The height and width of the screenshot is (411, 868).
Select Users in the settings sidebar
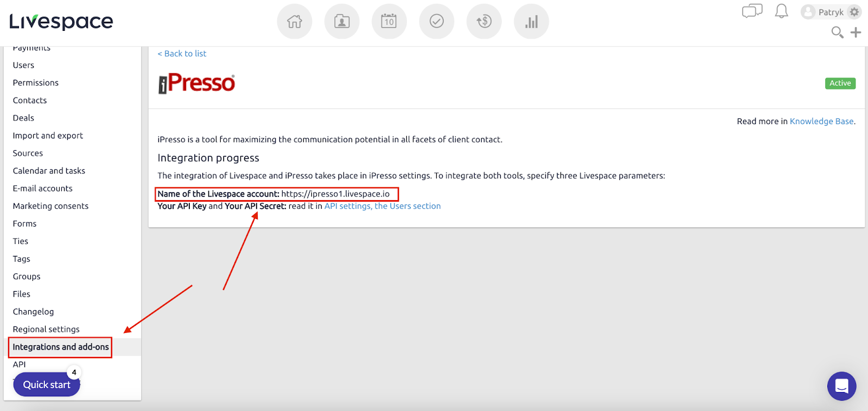point(23,65)
